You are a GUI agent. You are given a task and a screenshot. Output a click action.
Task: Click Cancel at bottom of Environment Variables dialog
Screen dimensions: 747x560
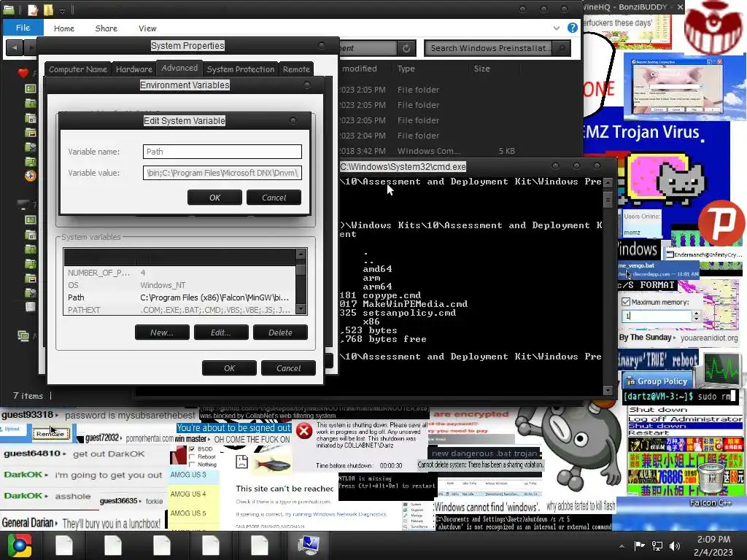pyautogui.click(x=288, y=368)
